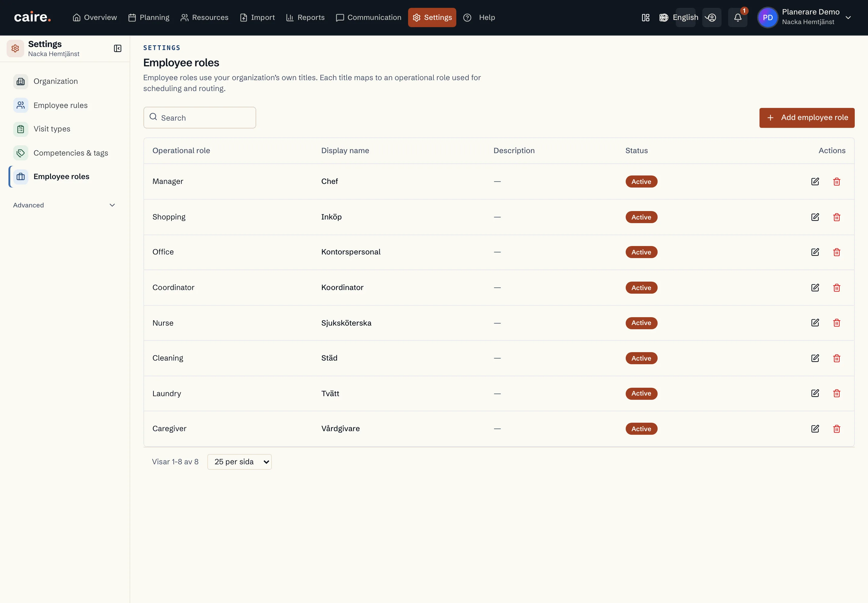Edit the Cleaning role
This screenshot has height=603, width=868.
815,358
